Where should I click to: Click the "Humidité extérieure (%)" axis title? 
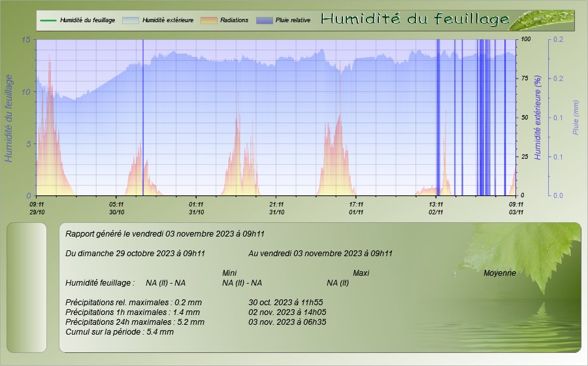click(538, 118)
